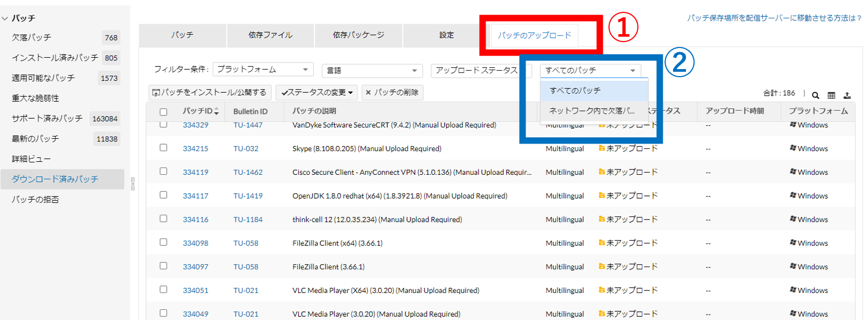The width and height of the screenshot is (868, 320).
Task: Open the column chooser grid icon
Action: (x=831, y=95)
